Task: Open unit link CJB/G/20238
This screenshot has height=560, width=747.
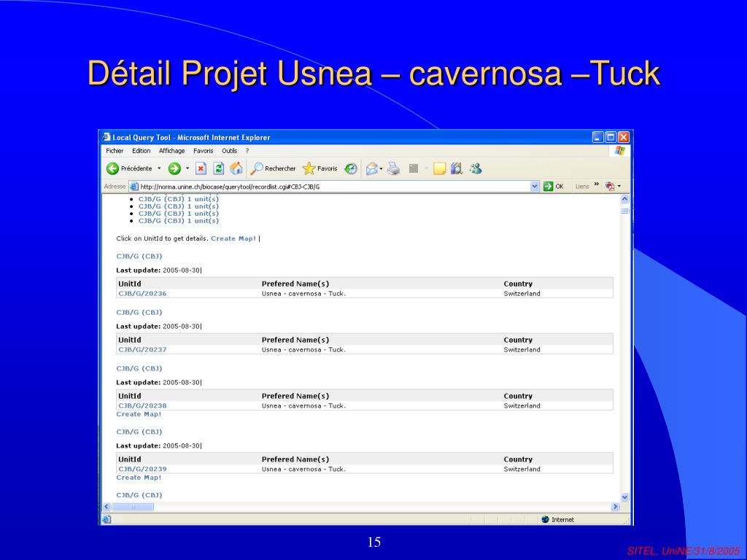Action: coord(142,406)
